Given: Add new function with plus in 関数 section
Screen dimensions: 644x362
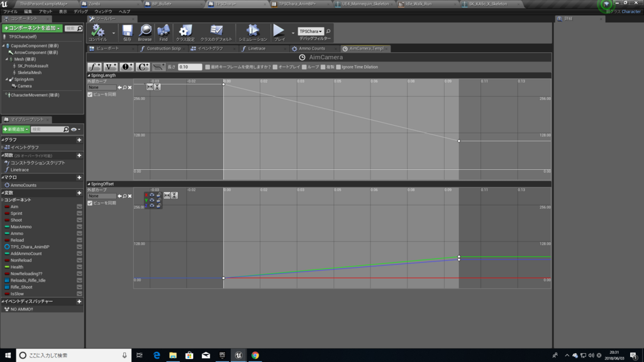Looking at the screenshot, I should 79,156.
